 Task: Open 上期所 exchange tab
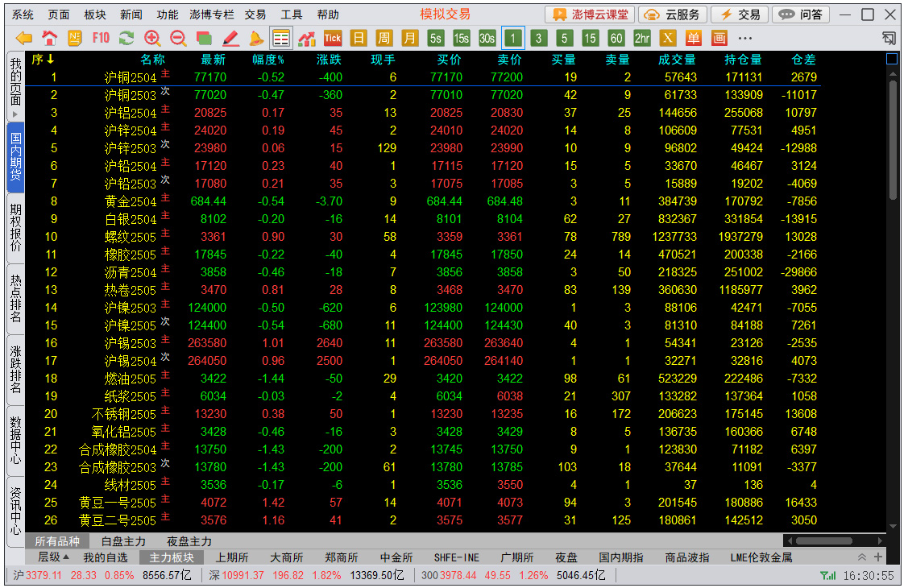click(x=232, y=557)
